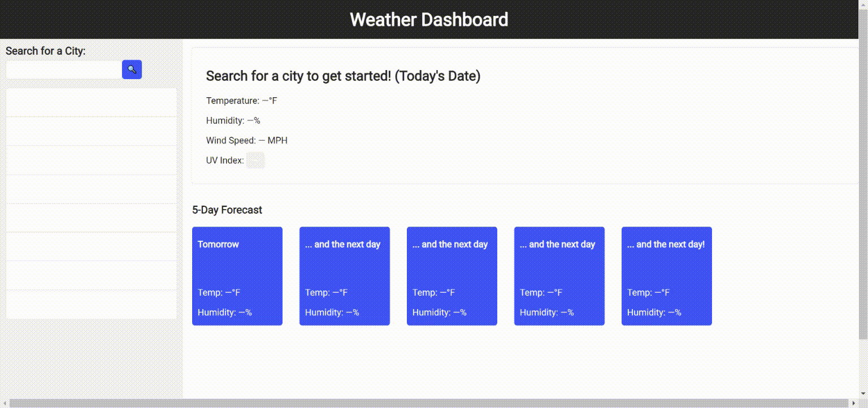
Task: Click the vertical scrollbar thumb
Action: click(x=863, y=170)
